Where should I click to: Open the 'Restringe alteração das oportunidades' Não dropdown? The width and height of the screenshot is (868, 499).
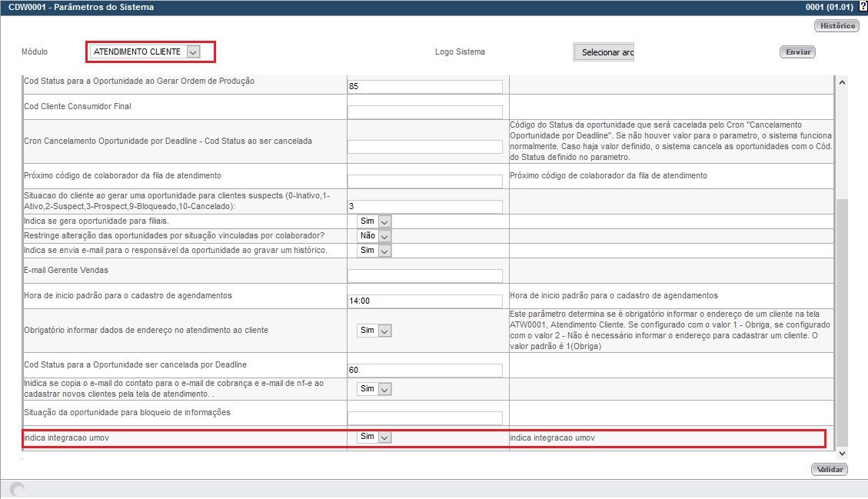point(383,235)
